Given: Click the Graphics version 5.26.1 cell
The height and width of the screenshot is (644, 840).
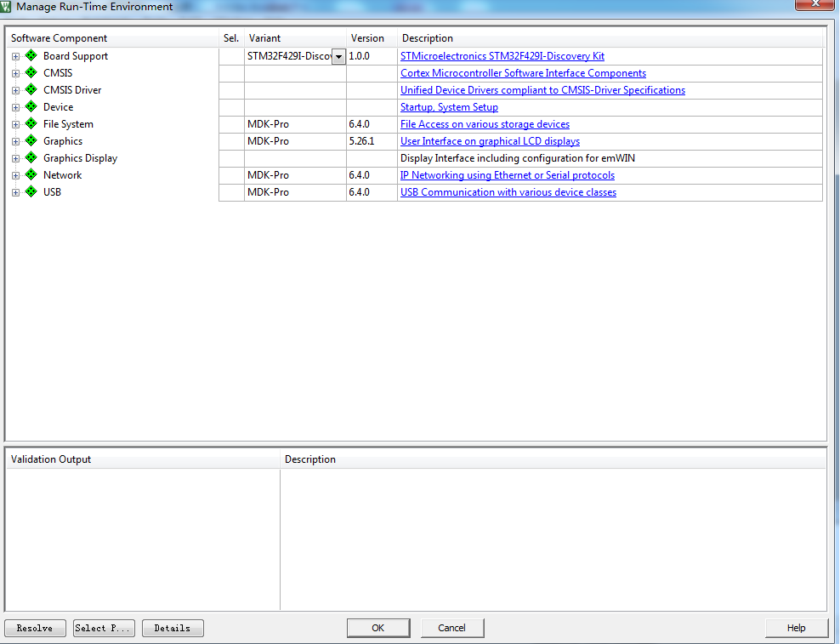Looking at the screenshot, I should 372,141.
